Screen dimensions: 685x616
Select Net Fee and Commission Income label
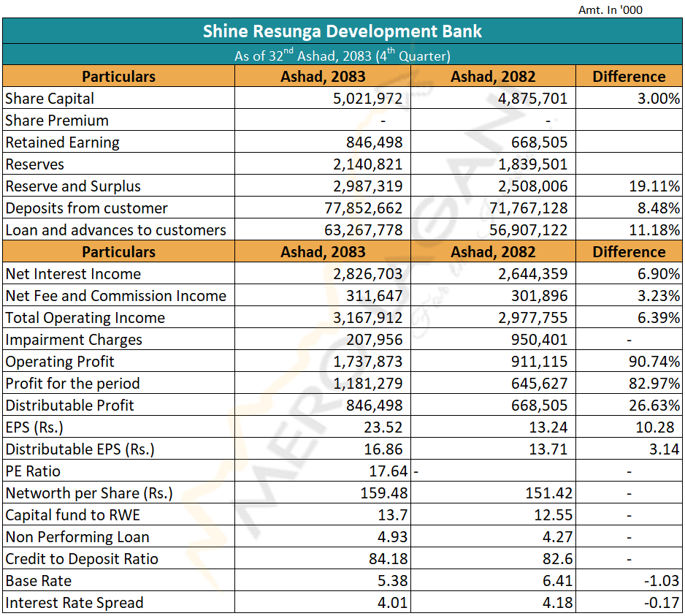(116, 295)
